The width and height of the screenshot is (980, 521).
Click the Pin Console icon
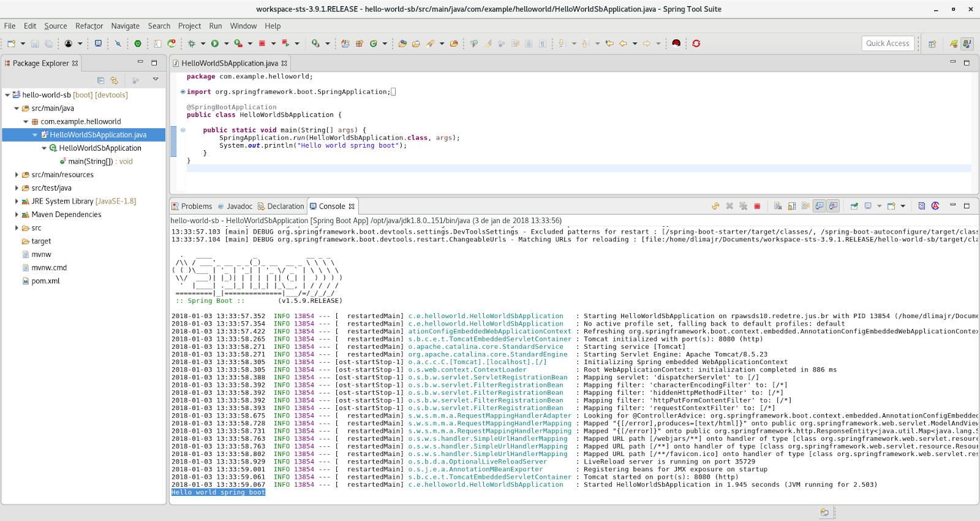pos(854,206)
